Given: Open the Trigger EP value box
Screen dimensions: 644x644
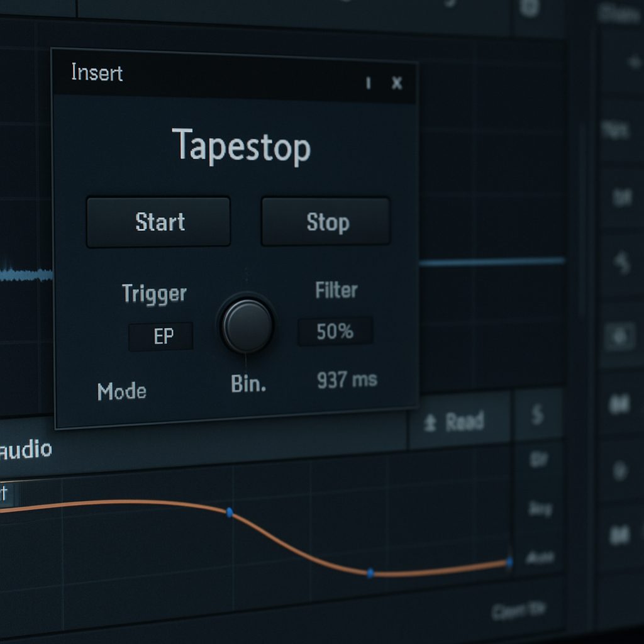Looking at the screenshot, I should [x=161, y=336].
